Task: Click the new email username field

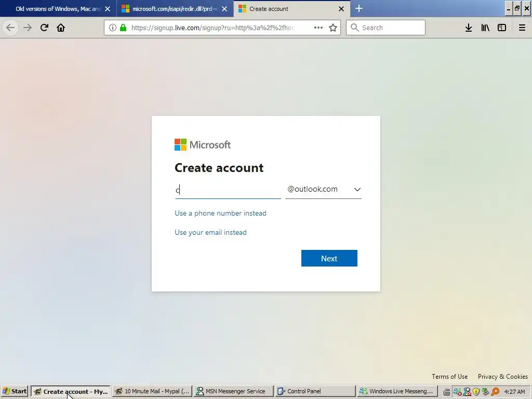Action: (x=228, y=190)
